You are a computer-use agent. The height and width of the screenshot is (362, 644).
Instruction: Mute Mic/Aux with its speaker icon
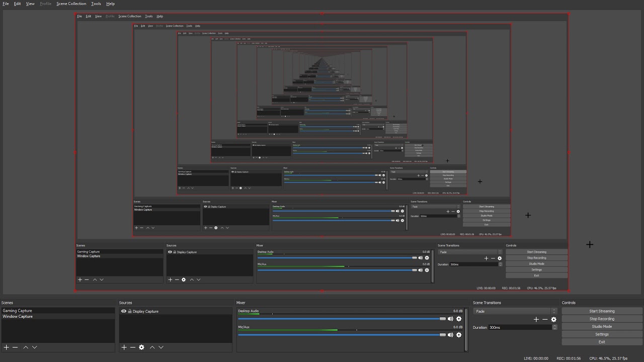(x=450, y=335)
